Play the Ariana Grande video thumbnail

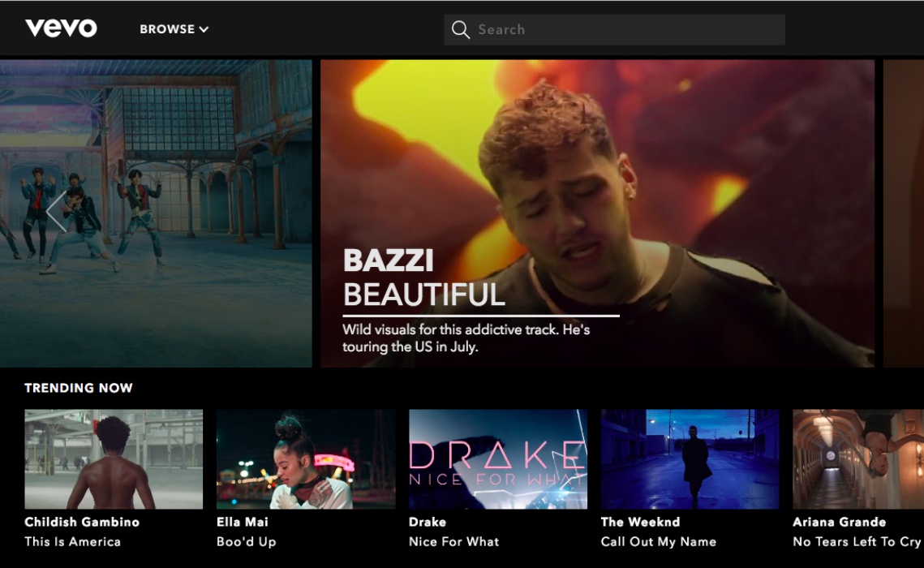857,458
